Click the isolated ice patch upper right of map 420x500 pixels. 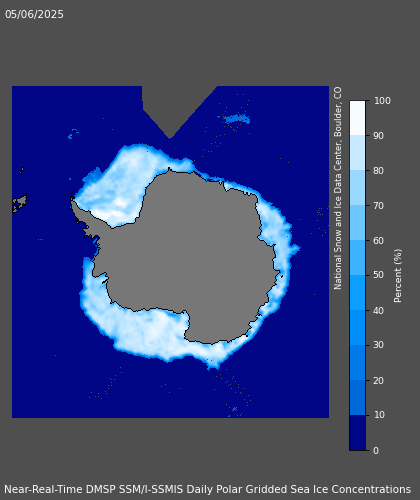click(237, 119)
